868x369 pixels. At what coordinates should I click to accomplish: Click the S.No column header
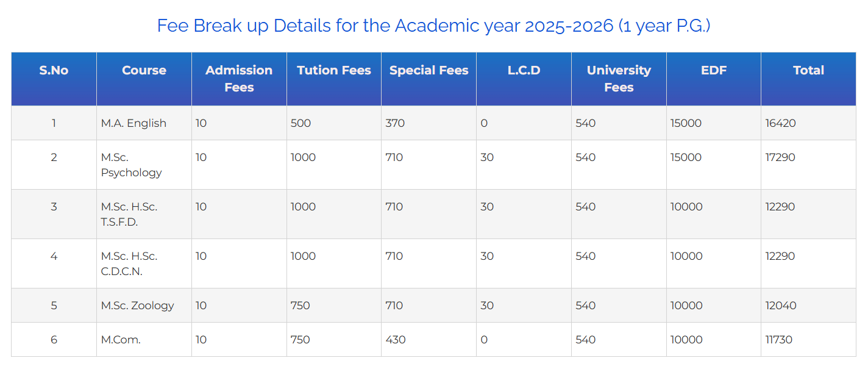click(x=54, y=70)
